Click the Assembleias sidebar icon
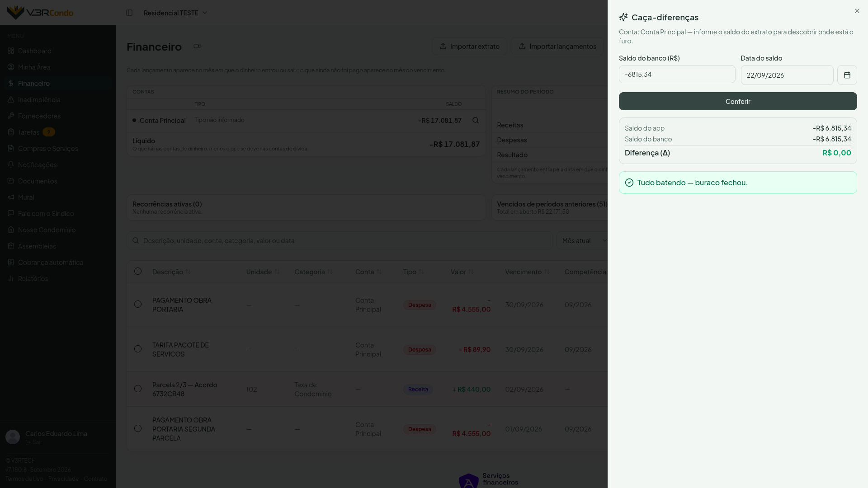This screenshot has width=868, height=488. point(11,246)
